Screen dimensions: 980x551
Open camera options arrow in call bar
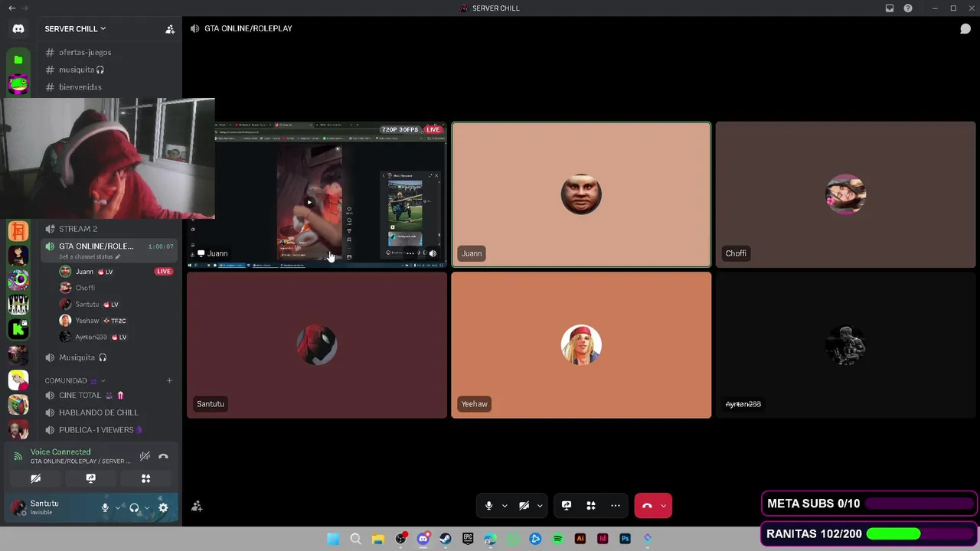540,506
